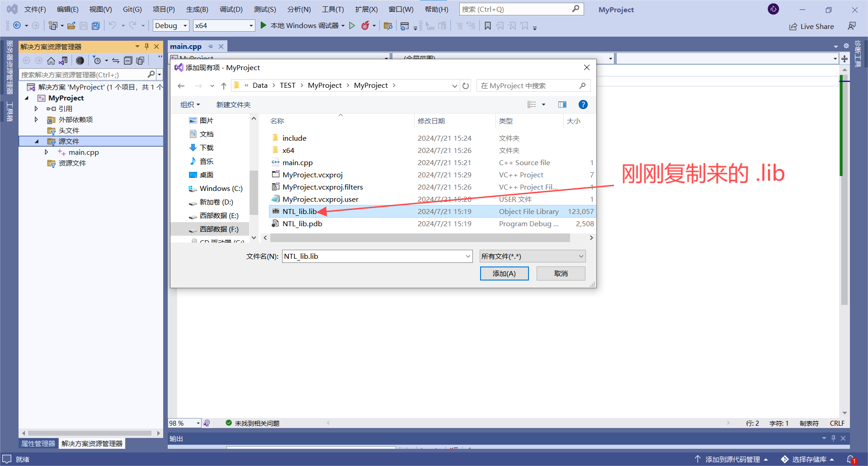Click the Up one level arrow in dialog
Viewport: 868px width, 466px height.
pos(224,86)
